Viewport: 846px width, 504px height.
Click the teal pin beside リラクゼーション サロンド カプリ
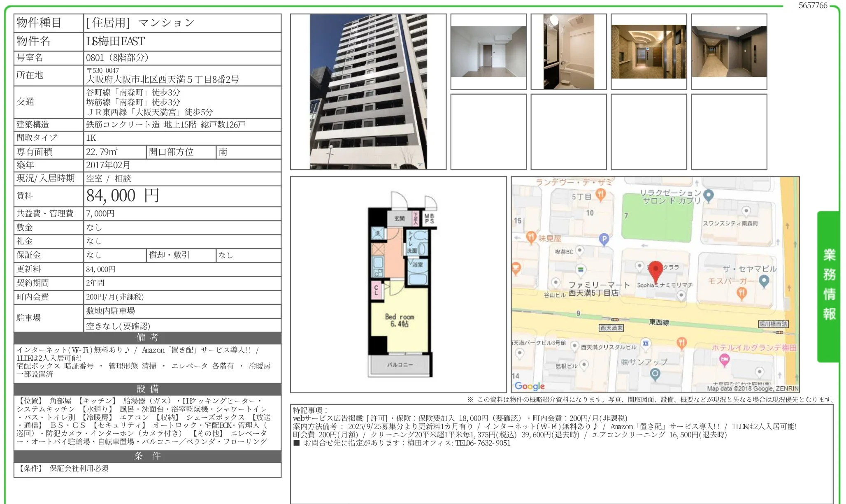(708, 195)
